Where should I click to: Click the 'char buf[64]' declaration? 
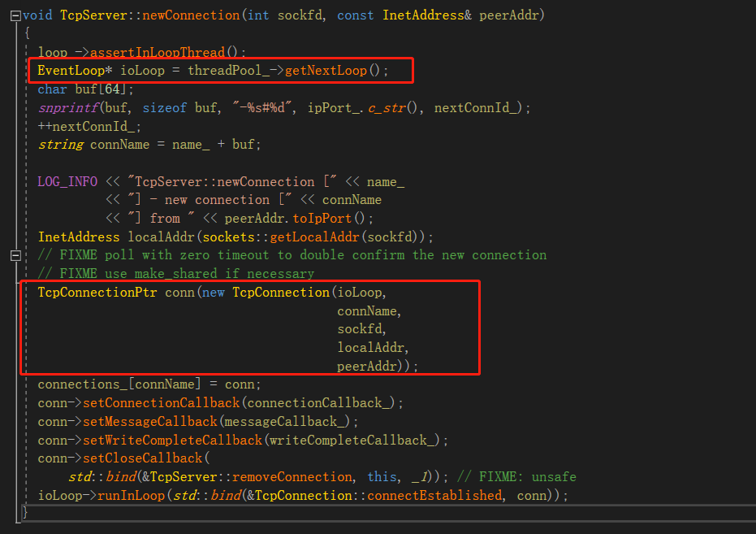pyautogui.click(x=86, y=89)
